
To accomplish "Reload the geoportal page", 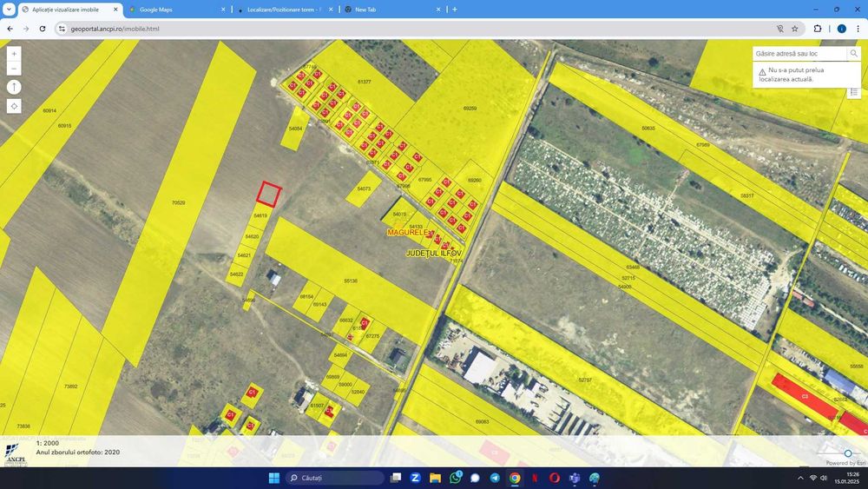I will coord(42,29).
